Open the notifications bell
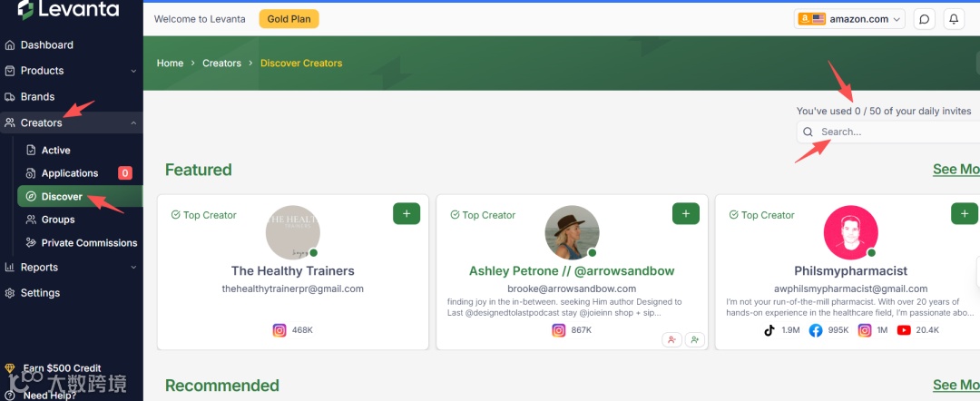The image size is (980, 401). click(954, 19)
